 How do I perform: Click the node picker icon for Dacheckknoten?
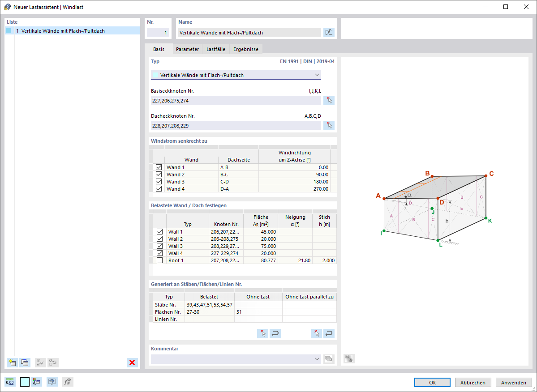tap(329, 125)
